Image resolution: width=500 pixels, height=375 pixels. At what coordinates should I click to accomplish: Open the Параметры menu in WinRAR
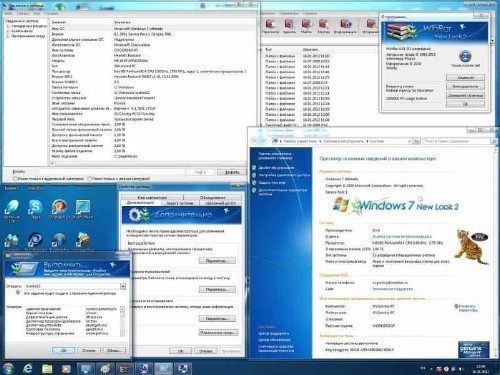click(x=289, y=14)
